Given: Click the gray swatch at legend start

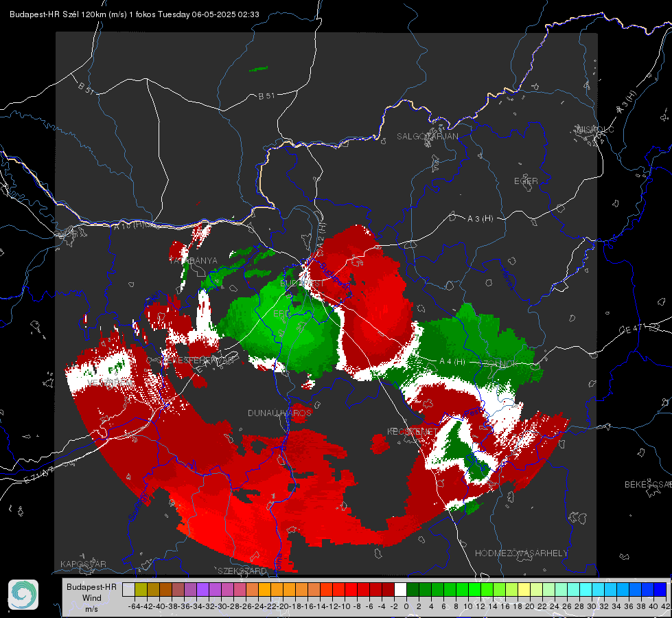Looking at the screenshot, I should 128,589.
